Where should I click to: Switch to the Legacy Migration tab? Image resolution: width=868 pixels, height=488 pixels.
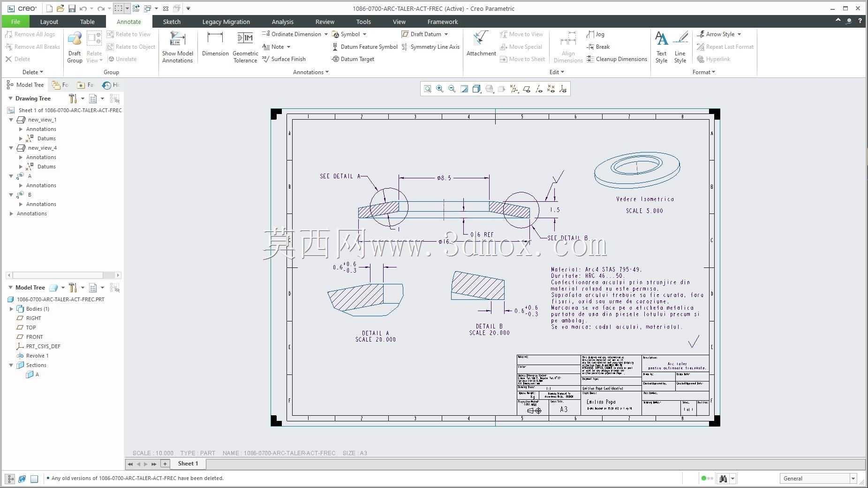pos(226,22)
